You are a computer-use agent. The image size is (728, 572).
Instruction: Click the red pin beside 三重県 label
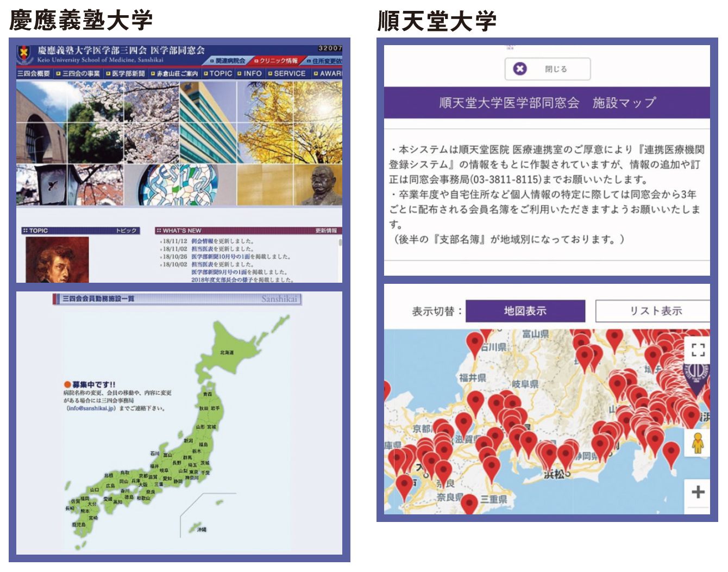click(469, 502)
